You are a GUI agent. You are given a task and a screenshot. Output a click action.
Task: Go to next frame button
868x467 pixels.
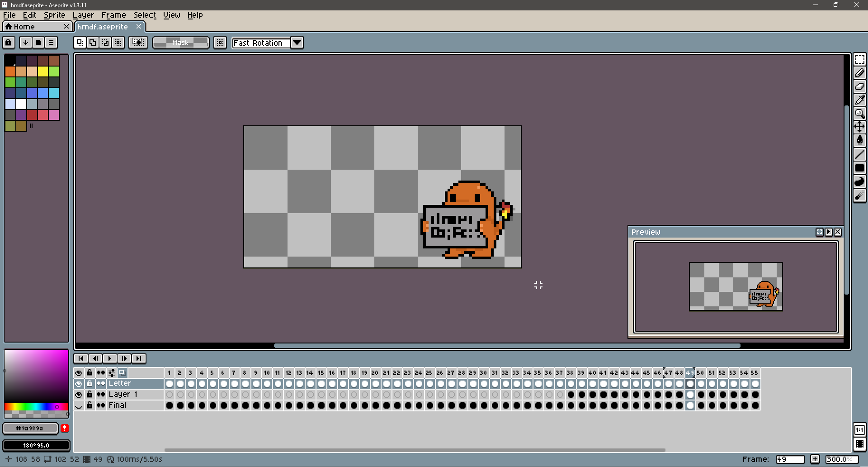(124, 358)
